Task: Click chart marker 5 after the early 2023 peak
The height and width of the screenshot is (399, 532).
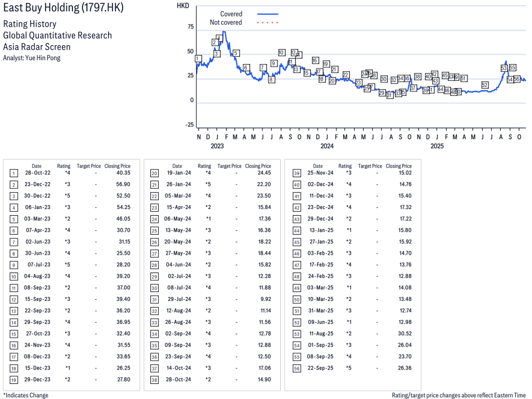Action: tap(236, 53)
